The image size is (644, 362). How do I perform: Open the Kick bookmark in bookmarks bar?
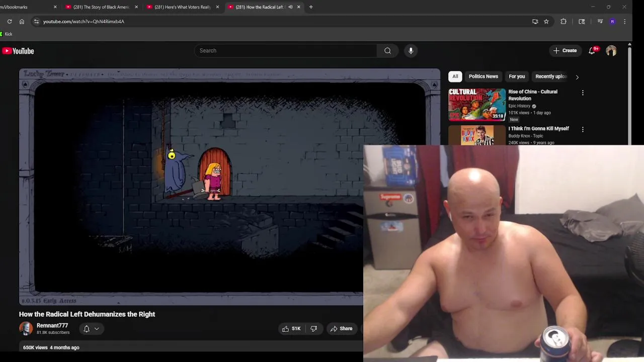point(6,34)
